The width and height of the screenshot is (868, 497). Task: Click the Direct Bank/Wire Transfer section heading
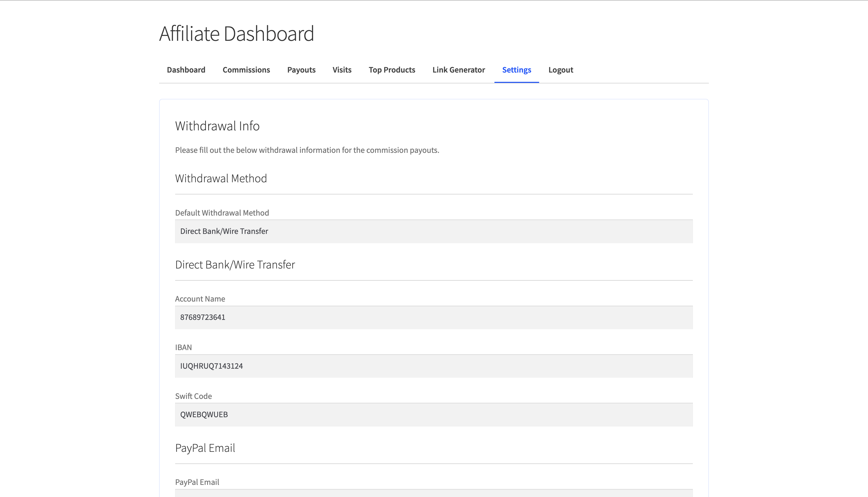[x=235, y=265]
